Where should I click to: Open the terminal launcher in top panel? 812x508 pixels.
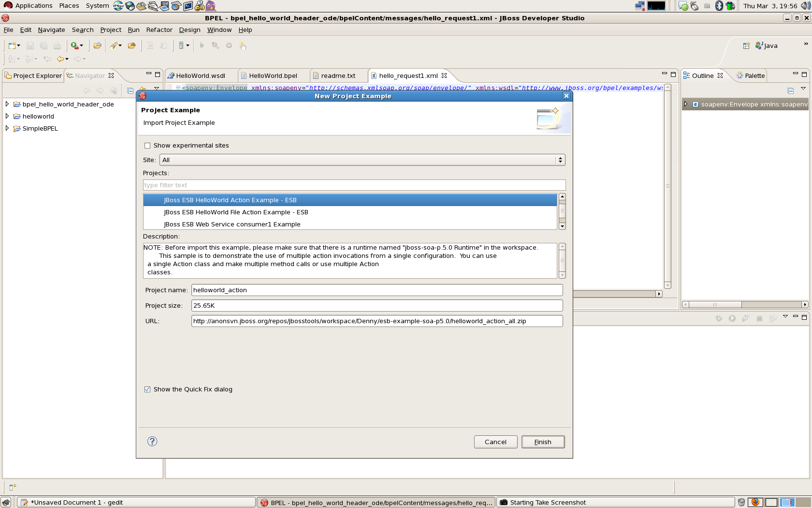coord(188,6)
